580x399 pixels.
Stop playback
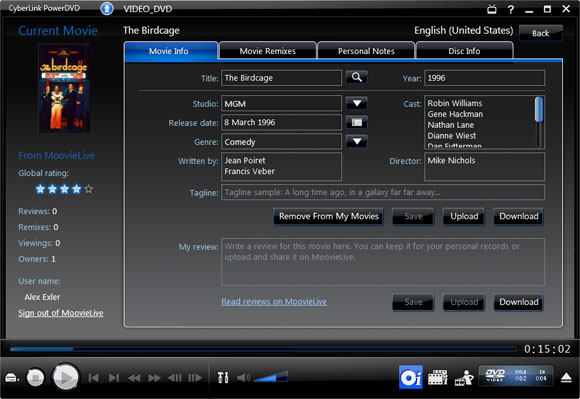[35, 378]
